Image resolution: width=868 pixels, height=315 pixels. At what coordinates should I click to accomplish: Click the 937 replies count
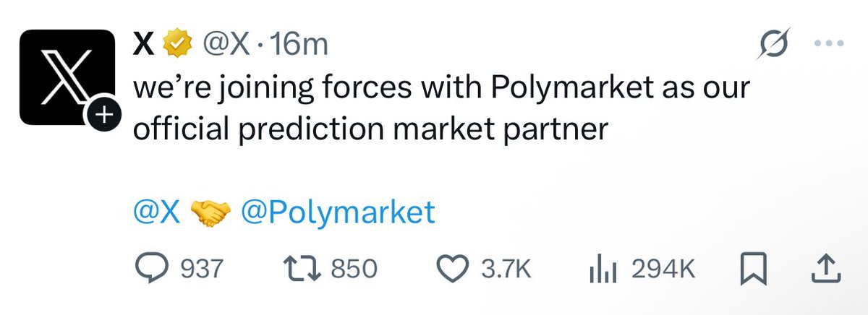click(x=200, y=269)
